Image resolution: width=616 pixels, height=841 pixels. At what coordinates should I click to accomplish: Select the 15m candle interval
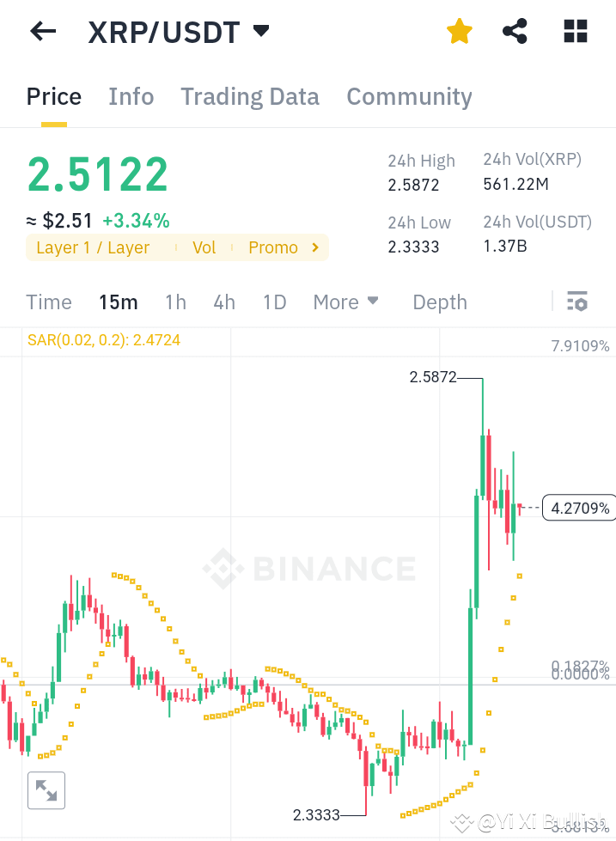[119, 302]
